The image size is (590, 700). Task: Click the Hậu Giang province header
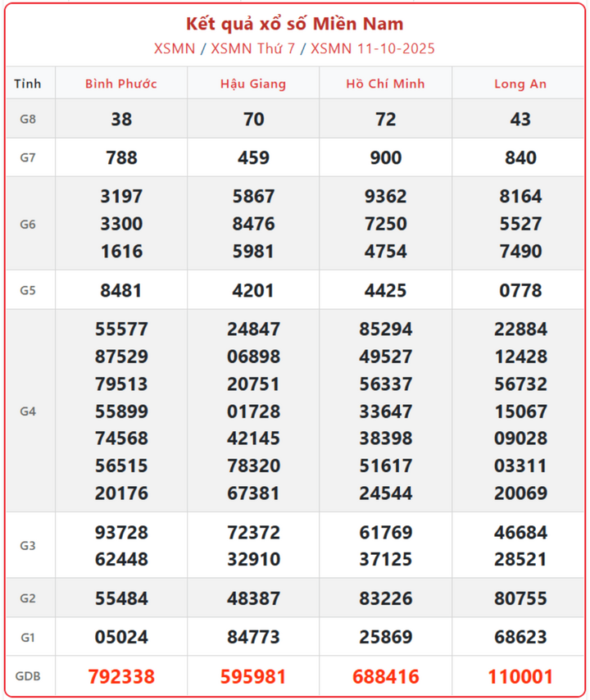pyautogui.click(x=253, y=84)
